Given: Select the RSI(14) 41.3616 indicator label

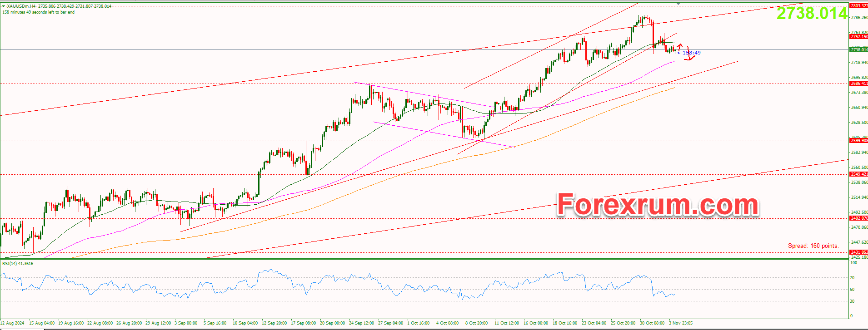Looking at the screenshot, I should (18, 263).
